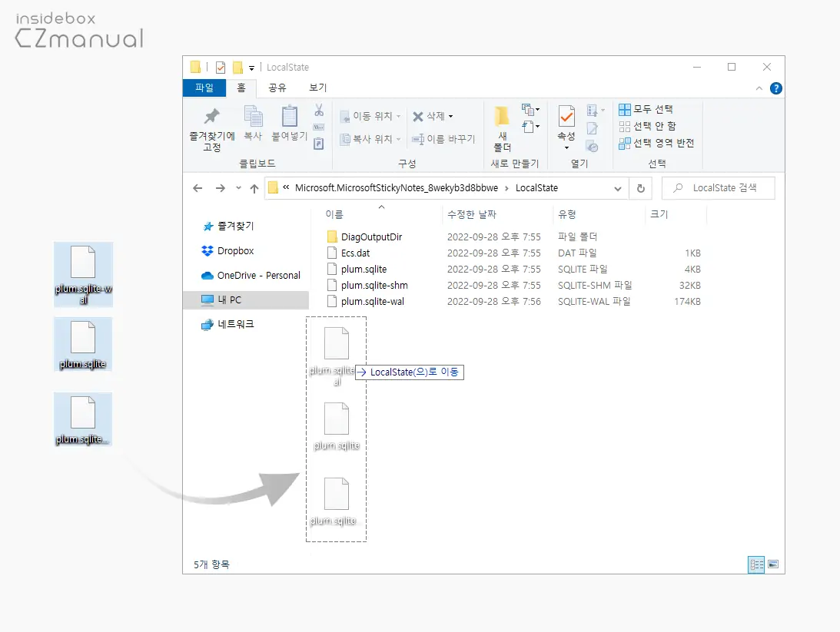840x632 pixels.
Task: Select 네트워크 in navigation pane
Action: [x=228, y=324]
